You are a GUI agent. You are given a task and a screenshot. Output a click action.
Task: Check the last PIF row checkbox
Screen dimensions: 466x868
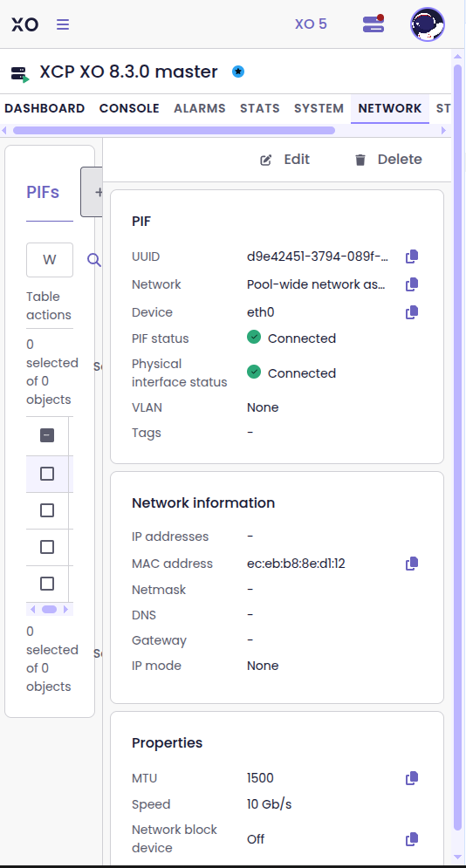47,584
